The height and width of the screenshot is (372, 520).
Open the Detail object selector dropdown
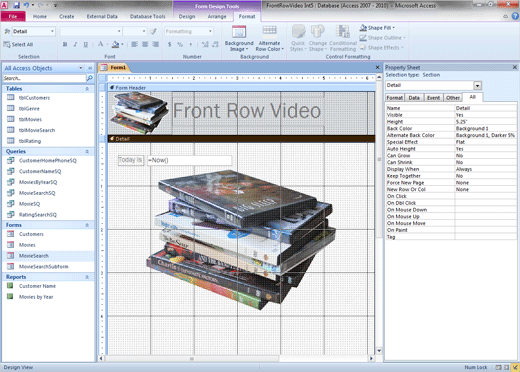[52, 31]
